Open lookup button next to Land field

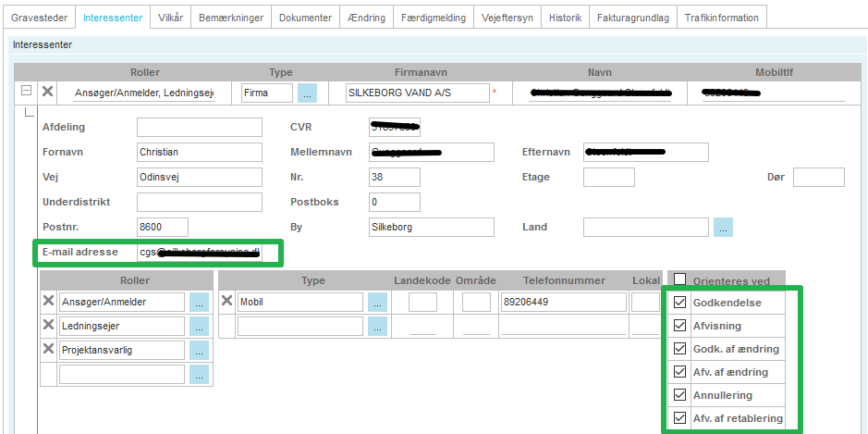pos(724,227)
